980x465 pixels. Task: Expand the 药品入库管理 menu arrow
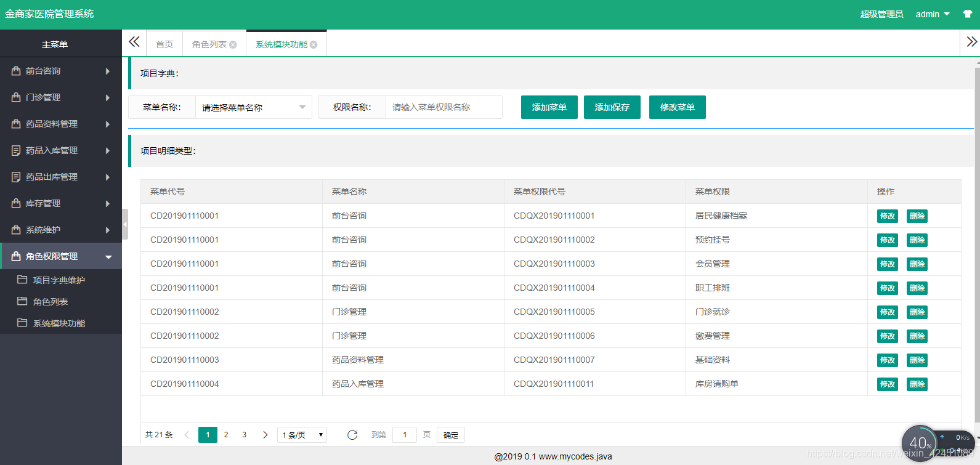[x=108, y=151]
